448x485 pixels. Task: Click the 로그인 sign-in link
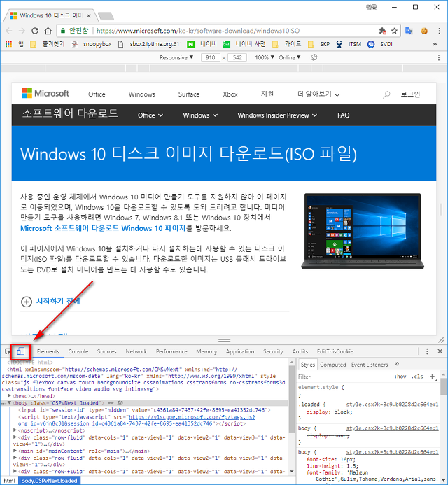tap(410, 94)
